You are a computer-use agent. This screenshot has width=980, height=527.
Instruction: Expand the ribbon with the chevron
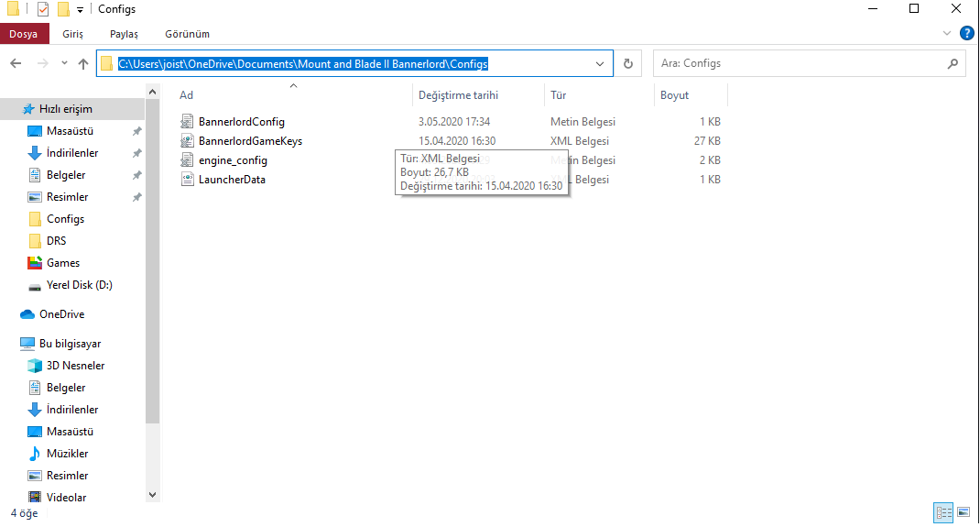[947, 33]
